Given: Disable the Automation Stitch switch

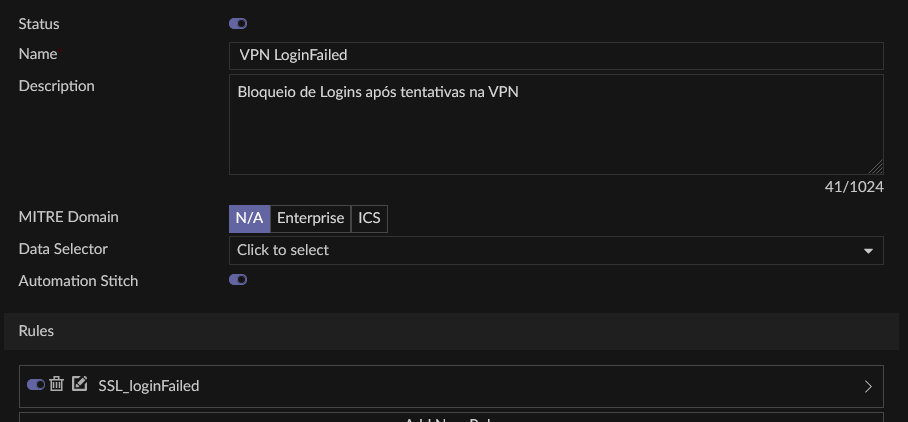Looking at the screenshot, I should [x=238, y=281].
